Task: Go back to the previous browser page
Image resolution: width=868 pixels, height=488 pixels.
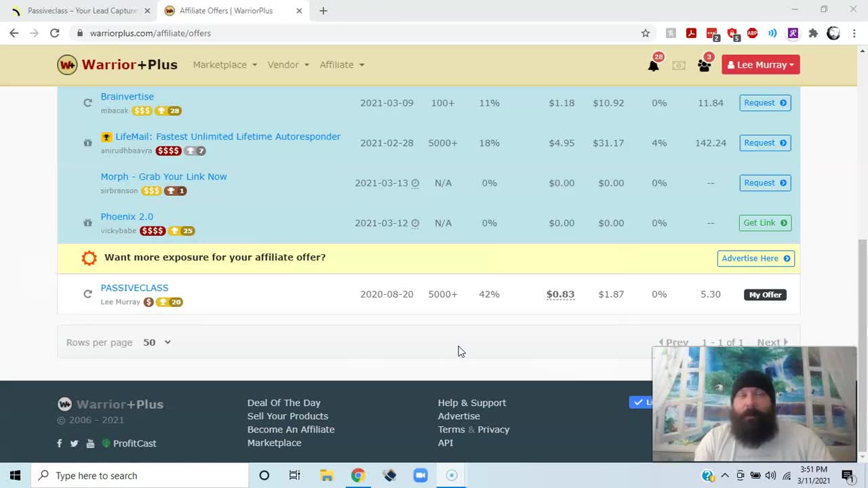Action: click(x=14, y=33)
